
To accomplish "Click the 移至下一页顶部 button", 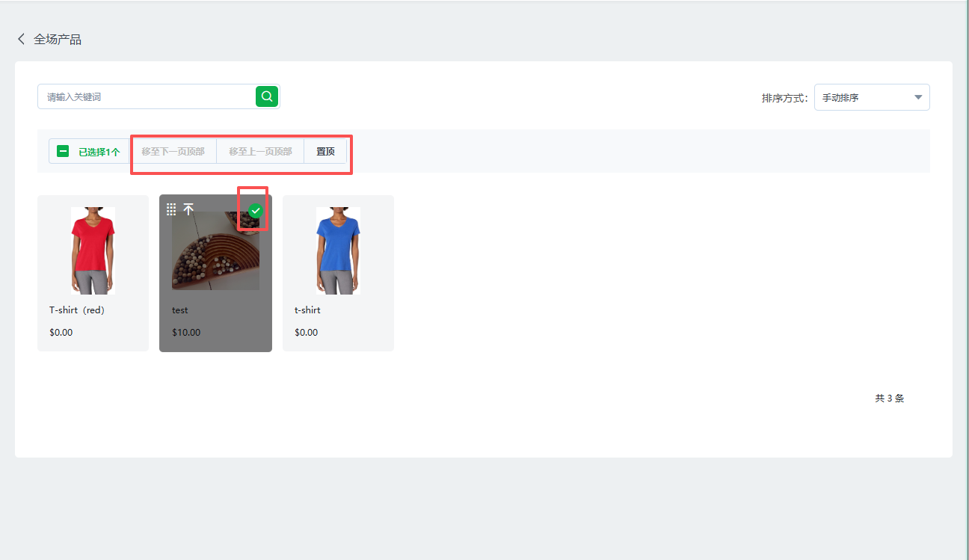I will (x=173, y=151).
